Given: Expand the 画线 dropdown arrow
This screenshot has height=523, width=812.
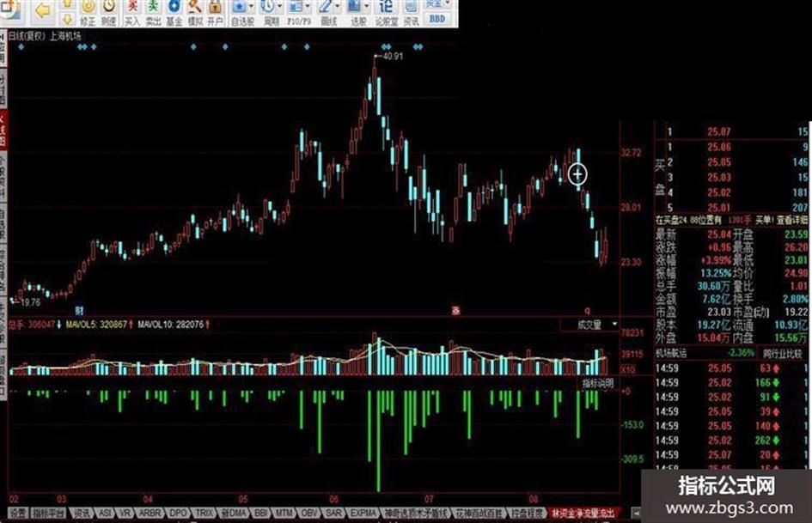Looking at the screenshot, I should pyautogui.click(x=338, y=7).
